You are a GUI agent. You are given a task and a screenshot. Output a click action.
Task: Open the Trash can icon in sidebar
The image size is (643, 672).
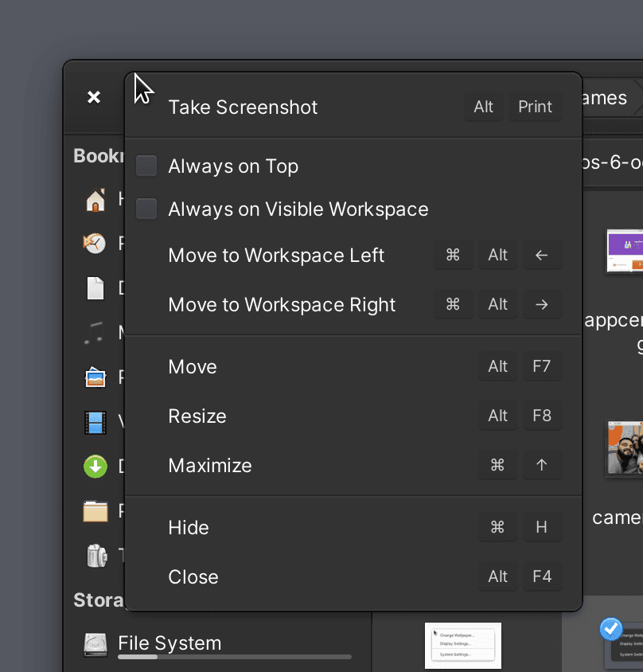coord(95,556)
